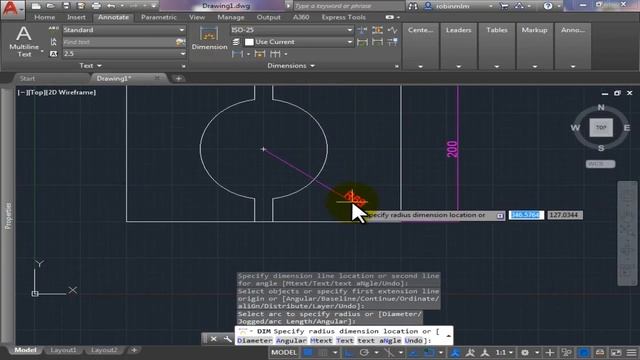This screenshot has width=640, height=360.
Task: Toggle hardware acceleration blue circle icon
Action: pos(584,352)
